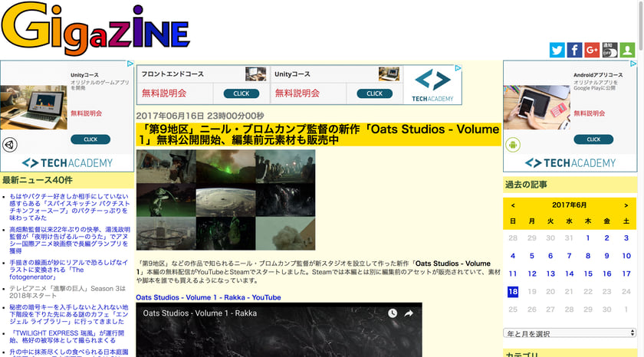Click the laptop photo in left ad

[x=34, y=107]
